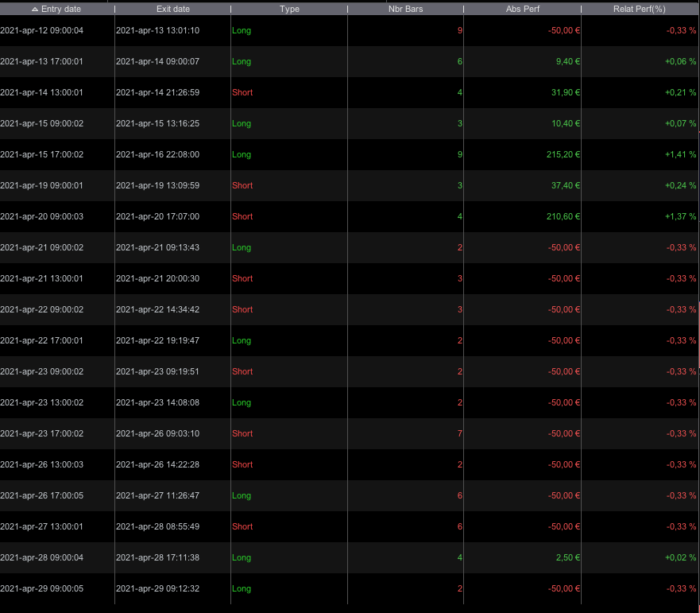Viewport: 700px width, 613px height.
Task: Select exit date 2021-apr-26 09:03:10
Action: pos(157,433)
